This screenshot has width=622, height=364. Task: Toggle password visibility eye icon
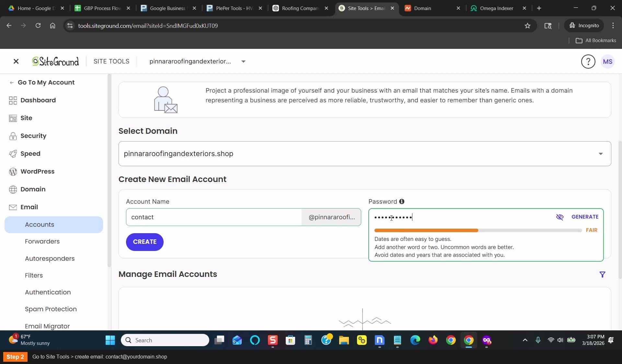click(x=559, y=217)
